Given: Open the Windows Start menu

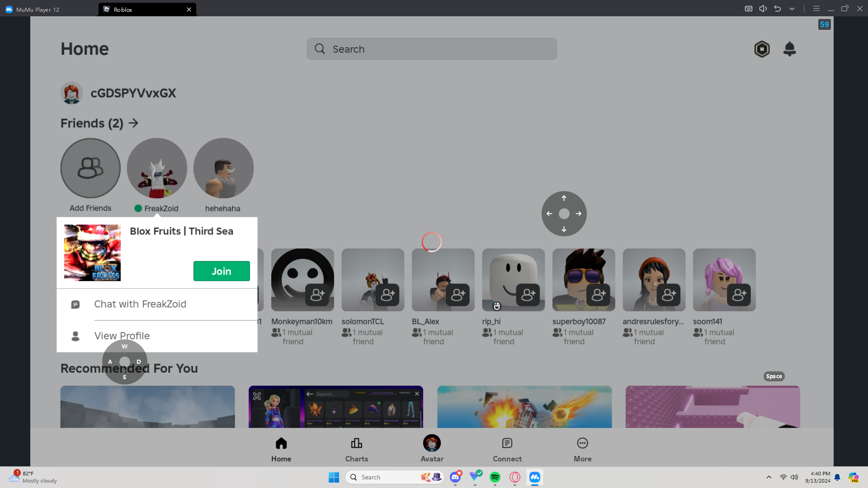Looking at the screenshot, I should tap(334, 477).
